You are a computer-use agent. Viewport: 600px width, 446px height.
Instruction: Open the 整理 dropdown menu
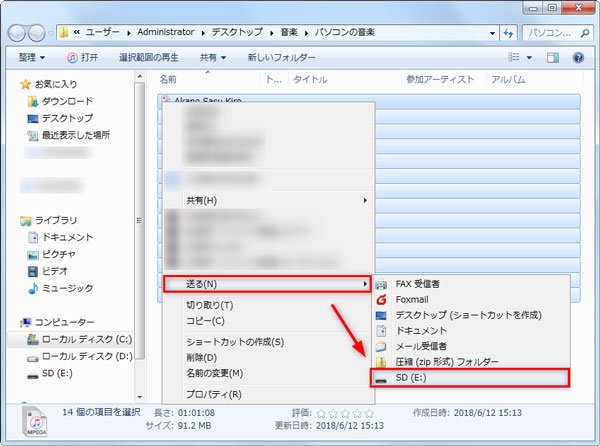[x=32, y=58]
